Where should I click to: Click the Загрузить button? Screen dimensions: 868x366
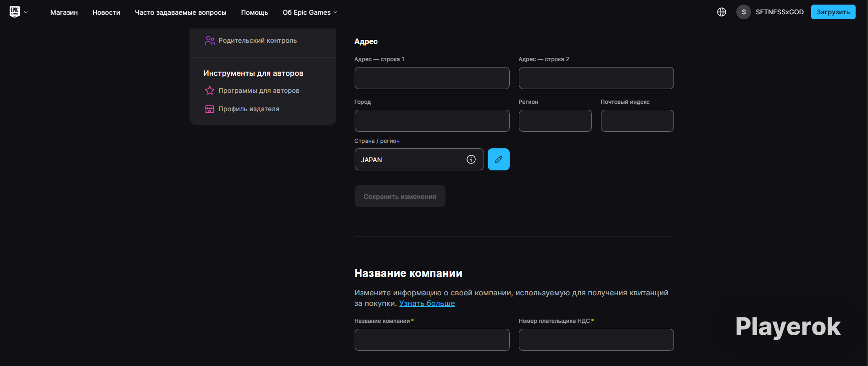click(x=833, y=12)
